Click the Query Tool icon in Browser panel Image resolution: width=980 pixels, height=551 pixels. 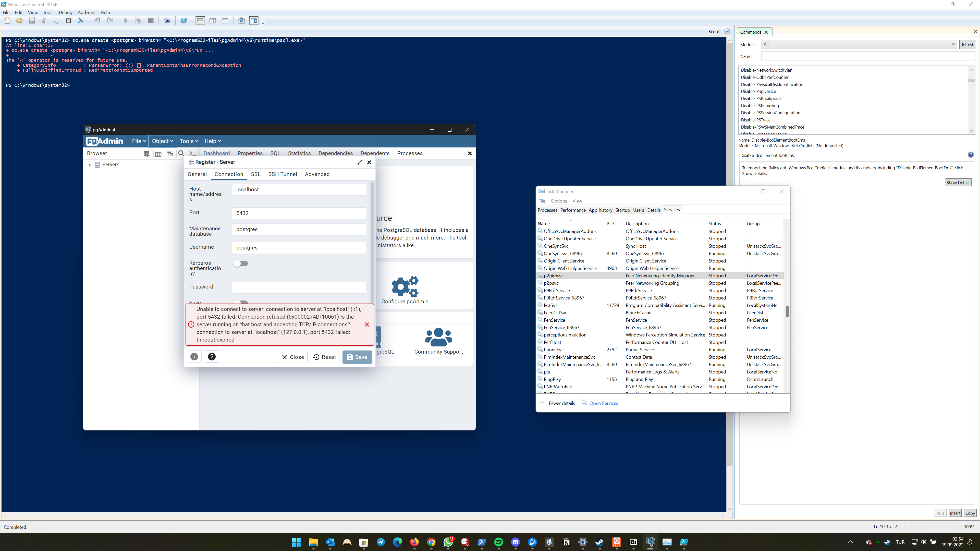click(146, 154)
